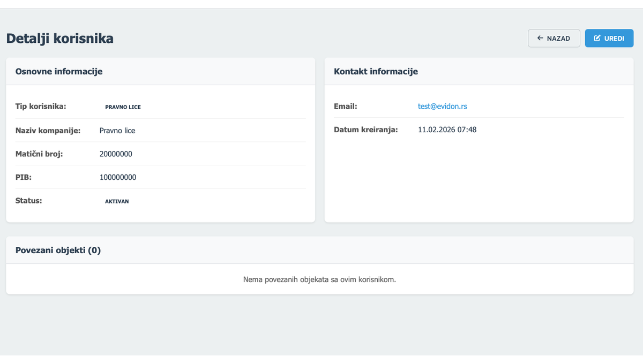Click the company name value Pravno lice
Image resolution: width=643 pixels, height=364 pixels.
[117, 131]
